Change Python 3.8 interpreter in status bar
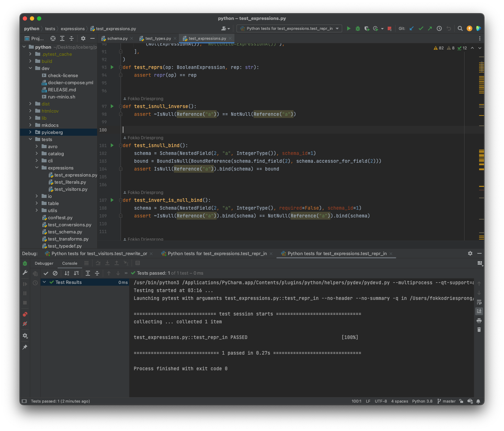This screenshot has width=504, height=431. [422, 401]
